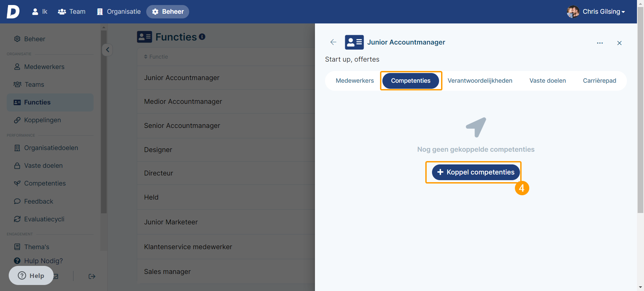Close the Junior Accountmanager panel

tap(620, 43)
